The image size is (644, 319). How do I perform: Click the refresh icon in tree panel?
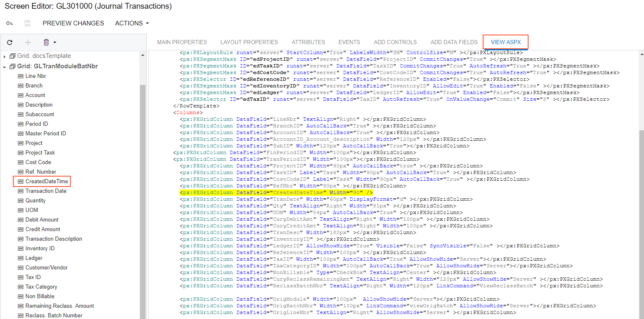pos(10,42)
